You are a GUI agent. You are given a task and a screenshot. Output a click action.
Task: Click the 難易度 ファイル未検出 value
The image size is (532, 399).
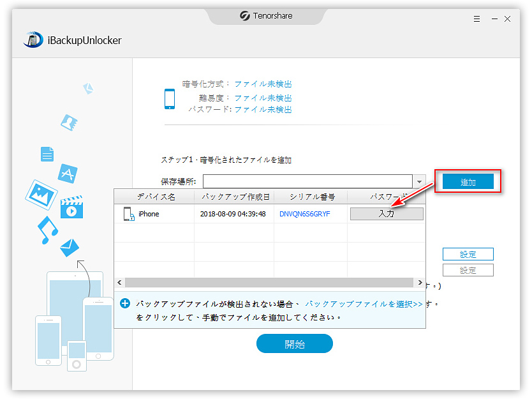263,98
